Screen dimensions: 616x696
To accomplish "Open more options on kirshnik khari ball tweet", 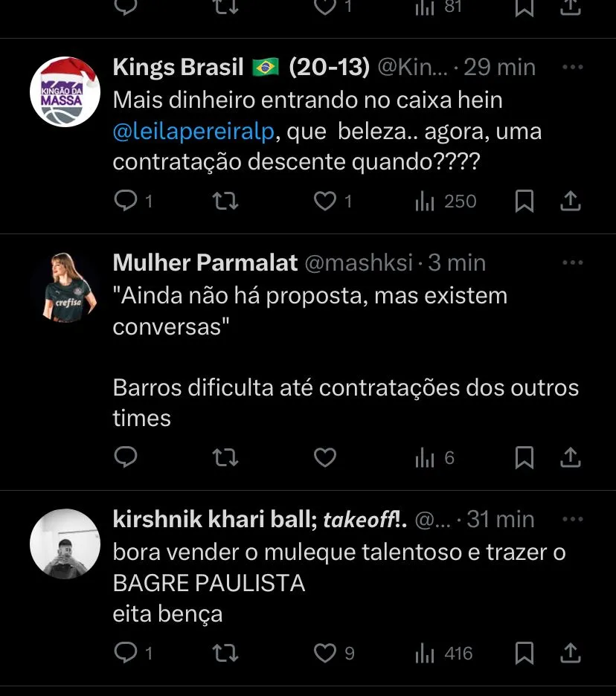I will tap(572, 519).
